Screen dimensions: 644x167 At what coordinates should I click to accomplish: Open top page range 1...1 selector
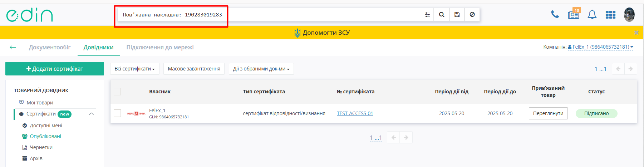tap(600, 69)
